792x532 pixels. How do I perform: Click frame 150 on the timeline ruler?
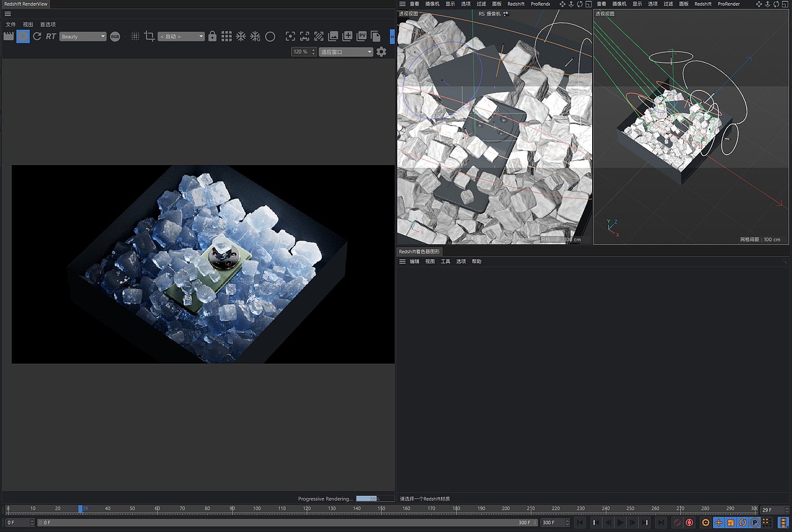tap(382, 508)
